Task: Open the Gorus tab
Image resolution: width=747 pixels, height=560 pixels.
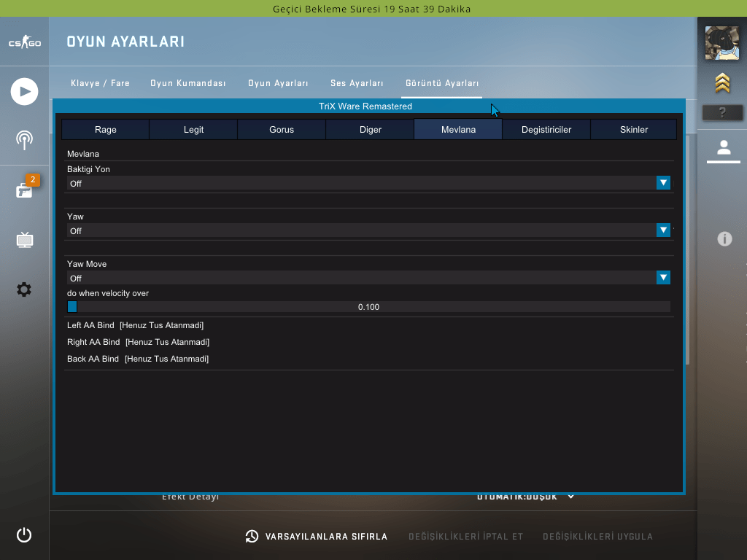Action: pyautogui.click(x=282, y=130)
